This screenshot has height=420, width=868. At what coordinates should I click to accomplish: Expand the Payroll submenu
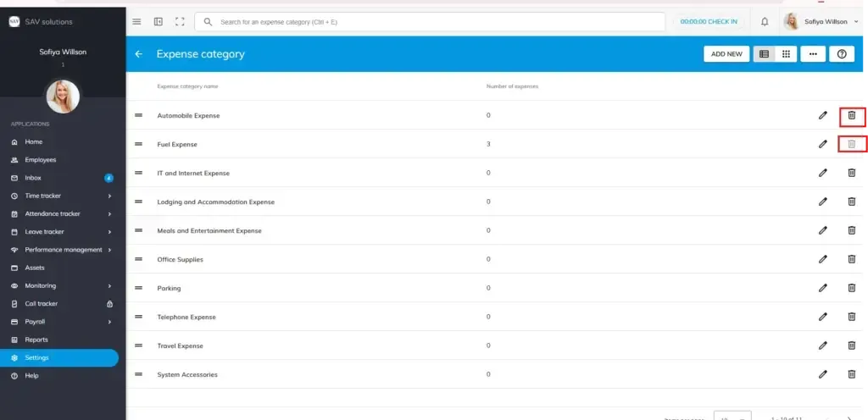pos(109,322)
